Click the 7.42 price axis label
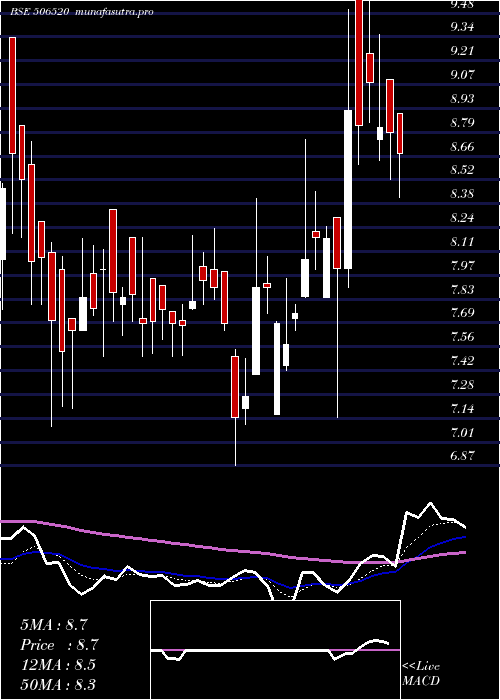This screenshot has height=700, width=500. (x=462, y=360)
